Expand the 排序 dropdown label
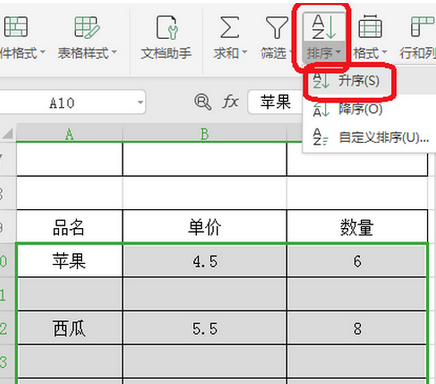The height and width of the screenshot is (384, 436). [324, 53]
